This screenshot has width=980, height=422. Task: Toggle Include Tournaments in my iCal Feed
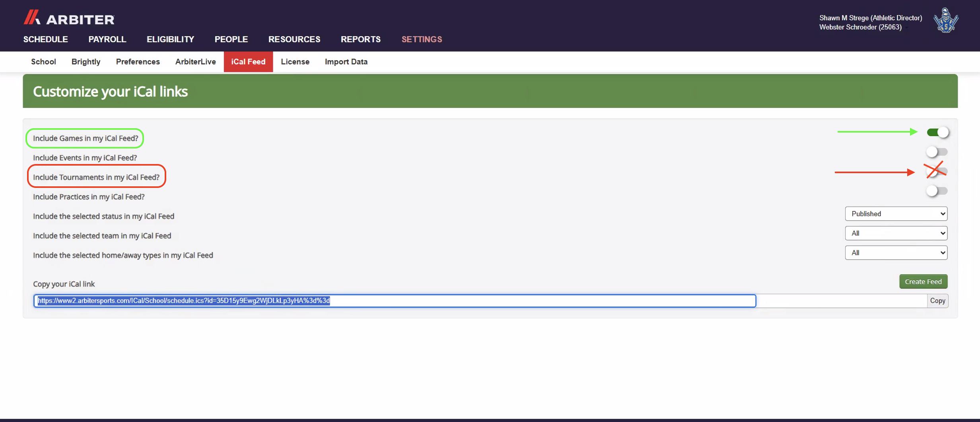coord(937,171)
